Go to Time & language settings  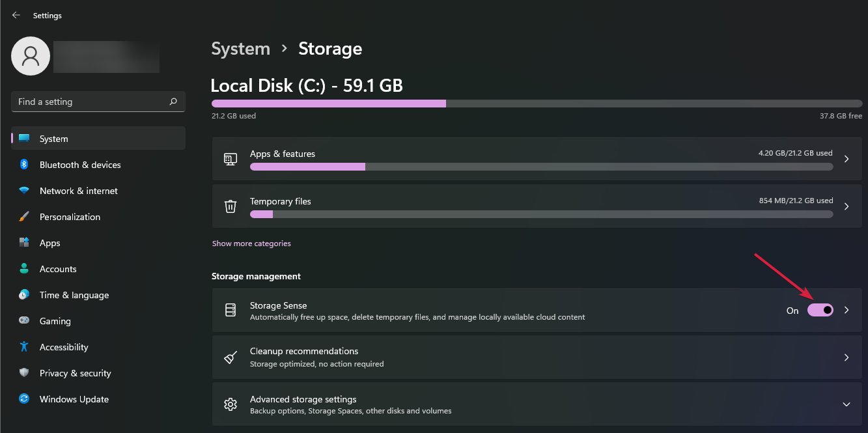click(x=74, y=295)
